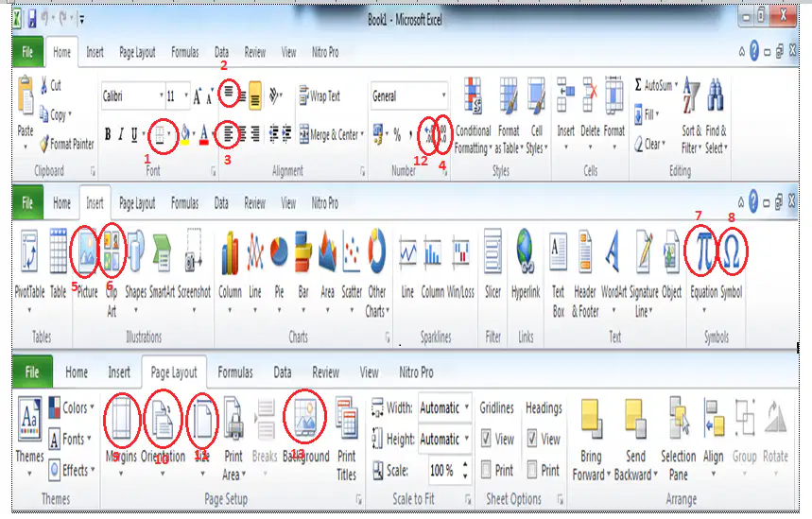Toggle Bold formatting
The image size is (812, 519).
coord(108,134)
